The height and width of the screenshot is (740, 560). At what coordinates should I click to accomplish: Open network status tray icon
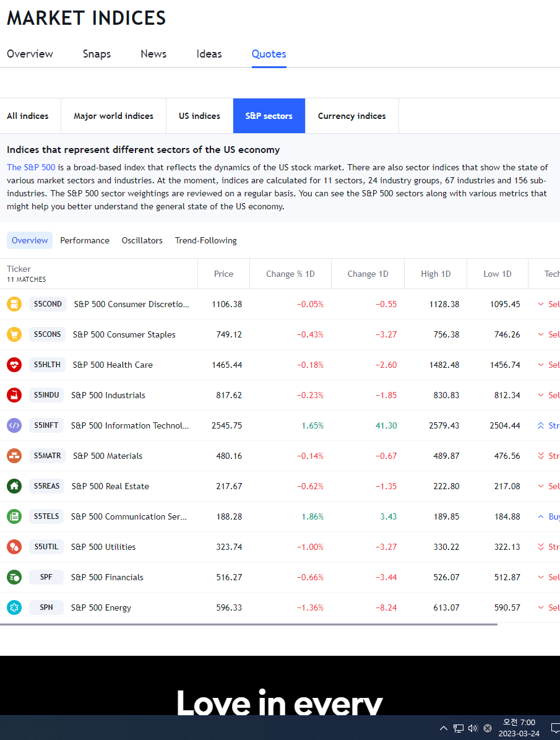point(458,728)
